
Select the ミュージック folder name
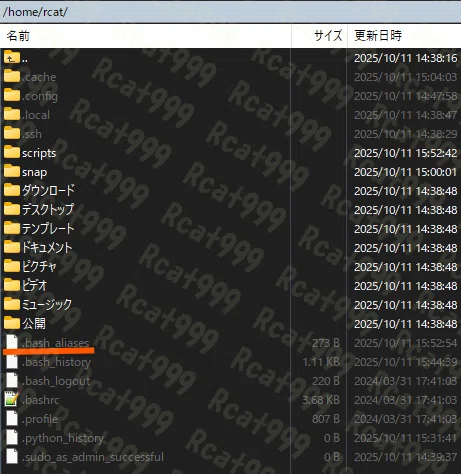click(x=47, y=305)
